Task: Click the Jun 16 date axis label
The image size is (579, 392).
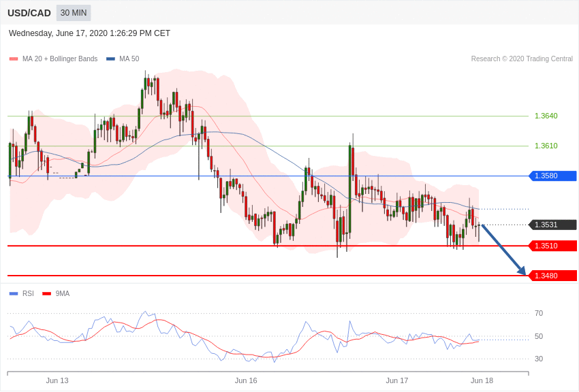Action: pos(246,380)
